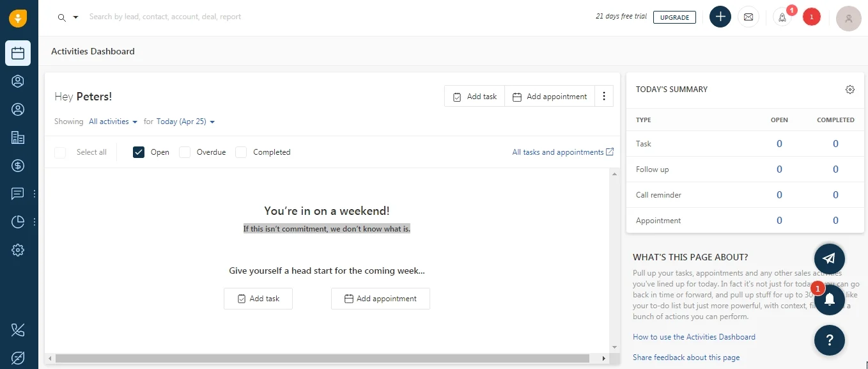The image size is (868, 369).
Task: Click the vertical scrollbar up arrow
Action: coord(615,174)
